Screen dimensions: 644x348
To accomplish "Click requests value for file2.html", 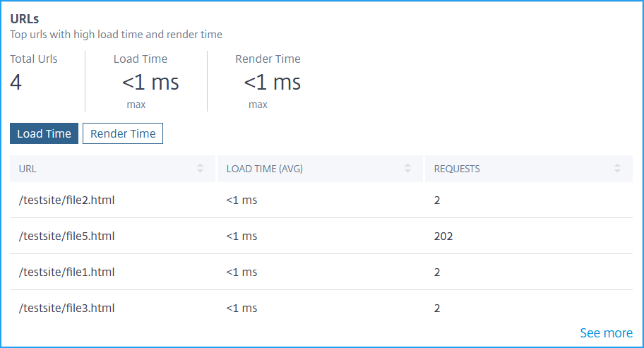I will click(x=437, y=200).
